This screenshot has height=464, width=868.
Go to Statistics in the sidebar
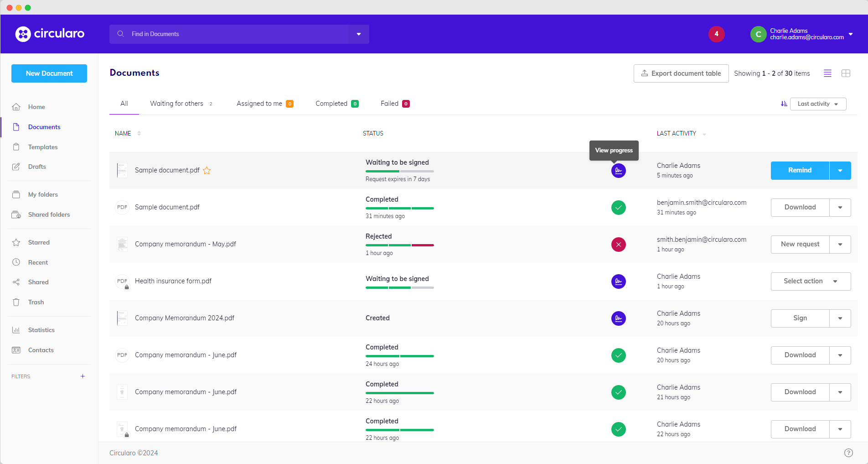[41, 330]
